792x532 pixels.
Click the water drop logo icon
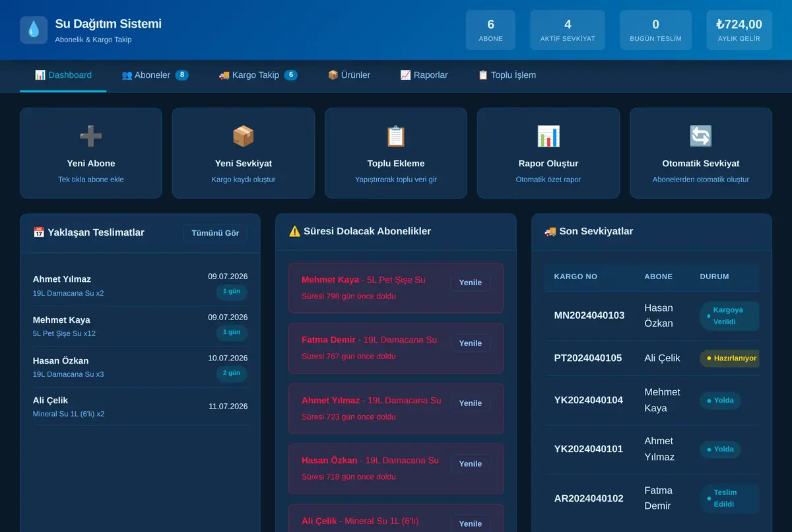tap(34, 30)
